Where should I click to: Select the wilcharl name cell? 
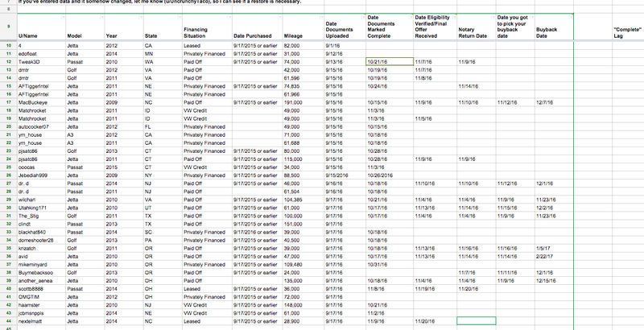[41, 200]
